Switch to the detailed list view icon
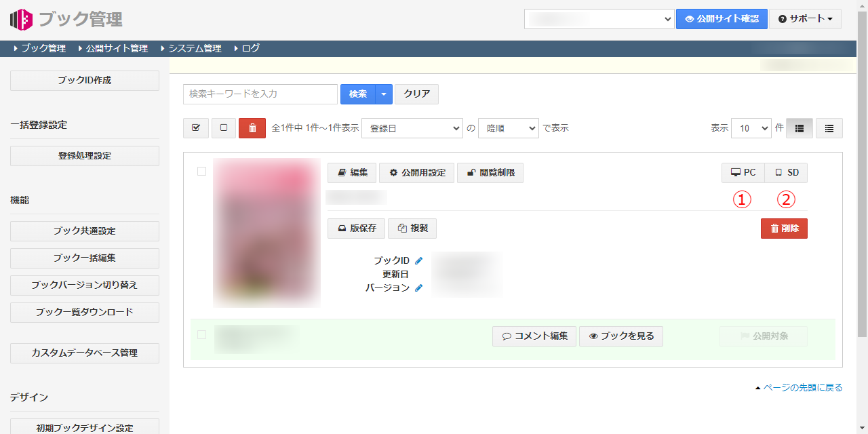 pos(800,128)
